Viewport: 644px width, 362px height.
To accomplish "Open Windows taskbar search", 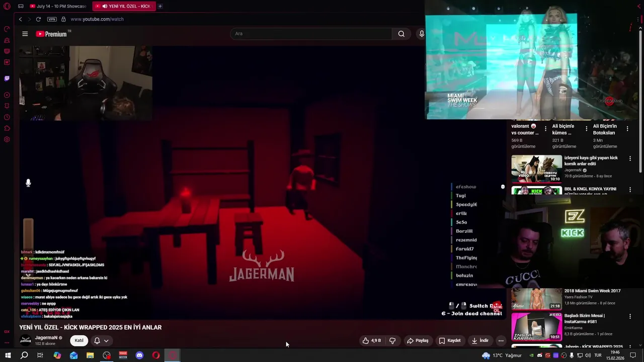I will point(24,355).
